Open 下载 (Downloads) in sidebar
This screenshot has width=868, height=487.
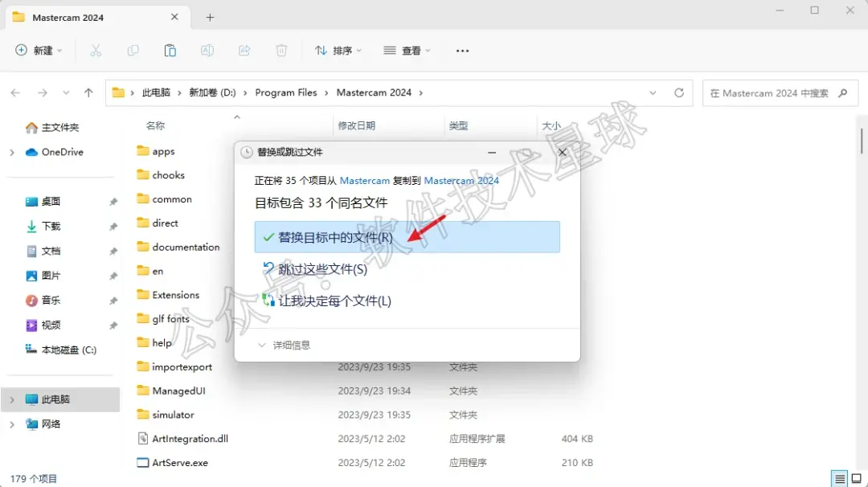click(x=51, y=226)
